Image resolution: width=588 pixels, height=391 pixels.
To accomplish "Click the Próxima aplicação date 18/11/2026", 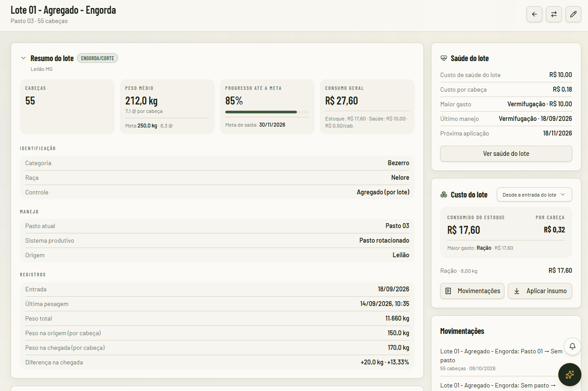I will pos(557,133).
